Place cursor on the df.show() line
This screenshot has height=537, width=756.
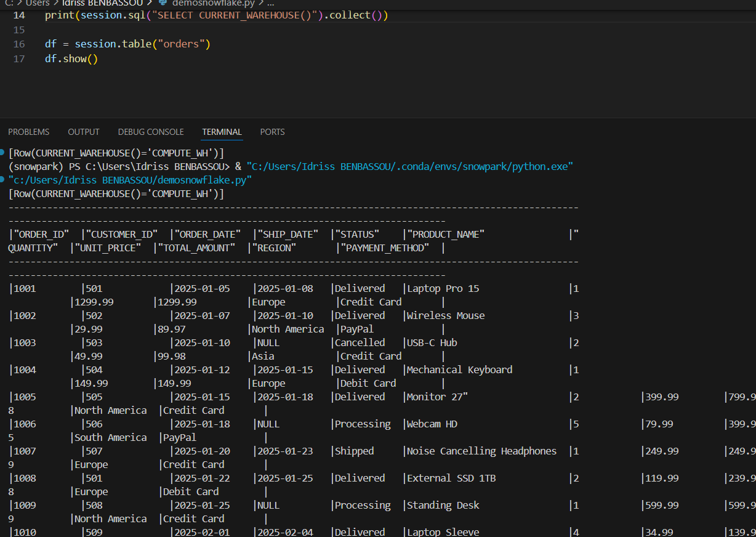point(71,59)
